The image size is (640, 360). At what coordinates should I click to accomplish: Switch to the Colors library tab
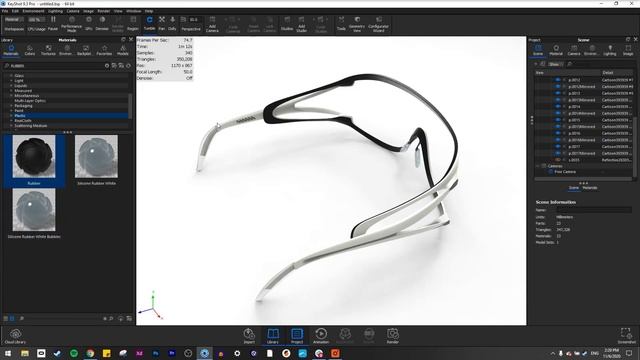[x=29, y=50]
